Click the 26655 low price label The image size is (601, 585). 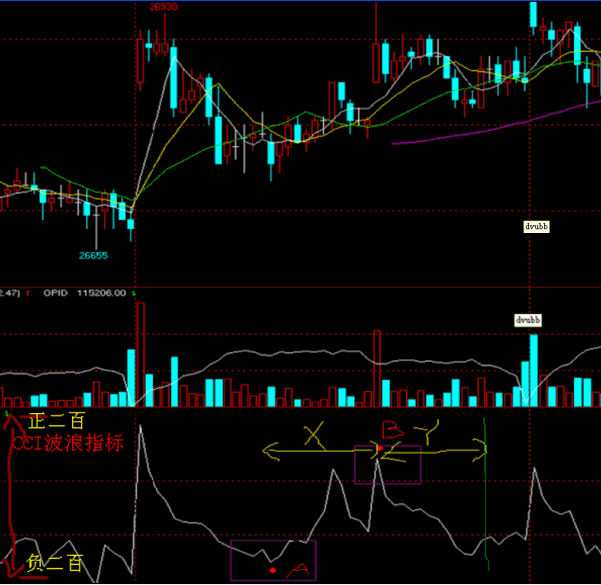tap(94, 256)
